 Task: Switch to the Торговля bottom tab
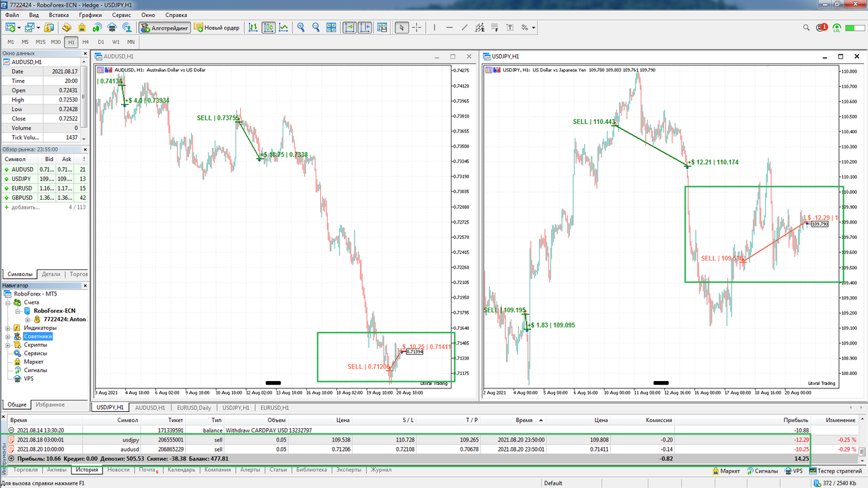pyautogui.click(x=26, y=470)
